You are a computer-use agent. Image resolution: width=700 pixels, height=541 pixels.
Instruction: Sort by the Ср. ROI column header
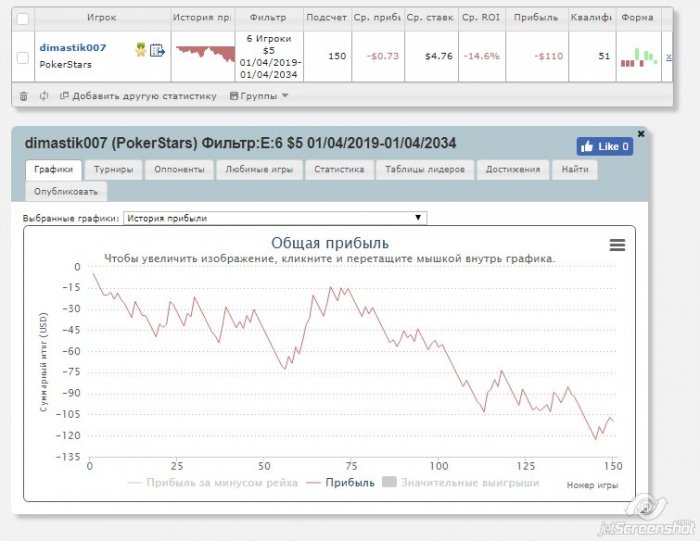tap(481, 18)
